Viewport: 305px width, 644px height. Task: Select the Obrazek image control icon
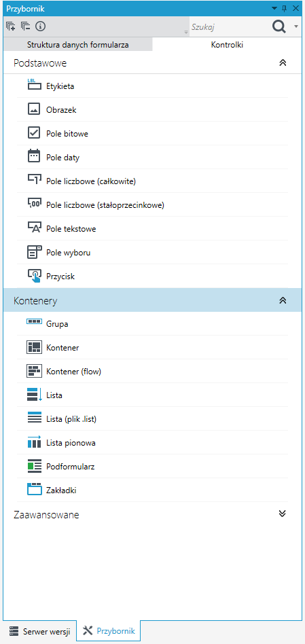pos(34,109)
